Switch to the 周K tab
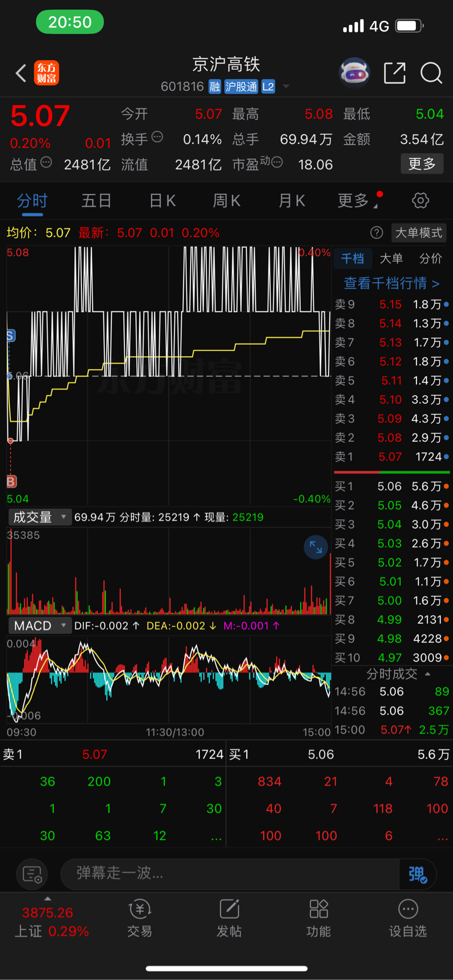453x980 pixels. (x=226, y=200)
